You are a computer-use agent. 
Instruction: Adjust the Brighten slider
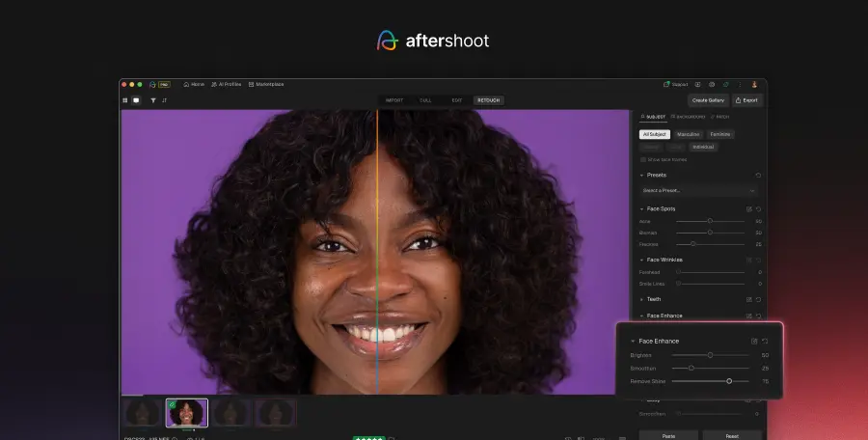[710, 355]
